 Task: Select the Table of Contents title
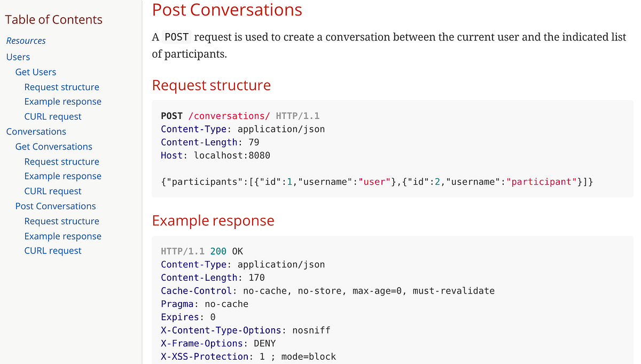point(53,19)
